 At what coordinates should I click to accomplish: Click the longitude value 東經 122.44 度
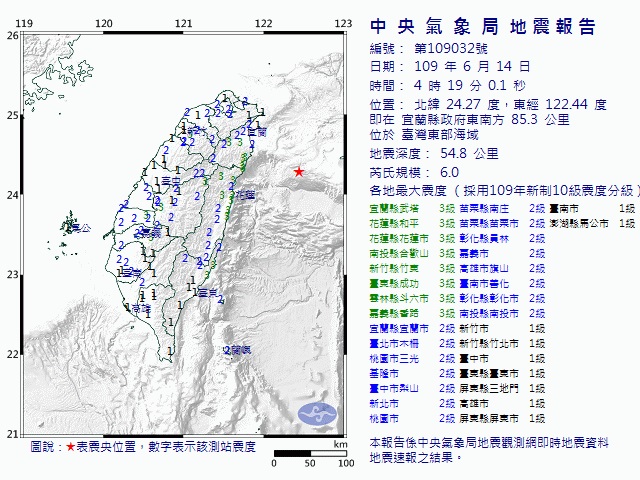(560, 104)
